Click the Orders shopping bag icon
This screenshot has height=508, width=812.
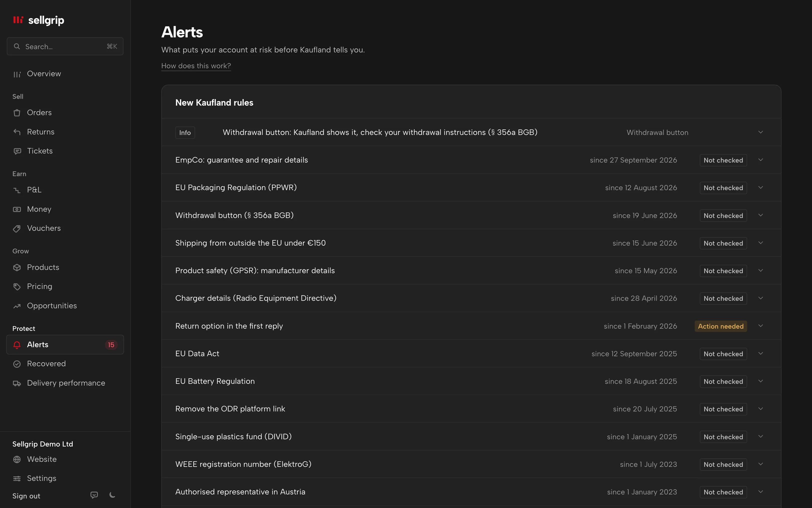click(17, 113)
